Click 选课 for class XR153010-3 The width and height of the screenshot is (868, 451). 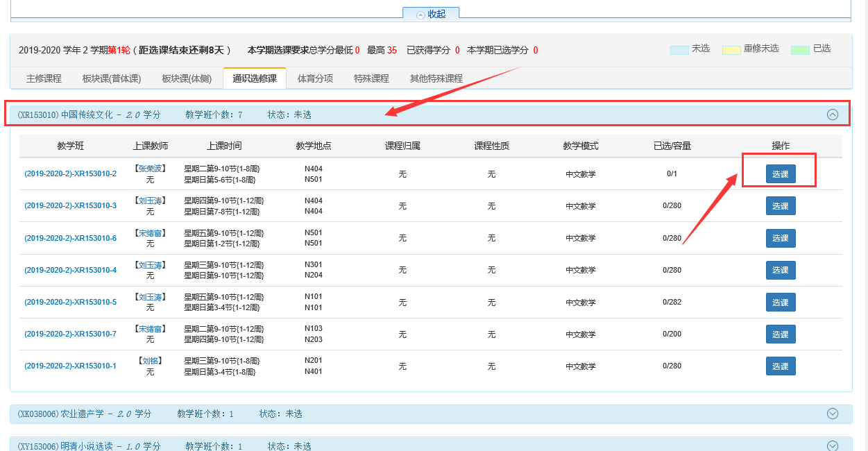[x=780, y=206]
